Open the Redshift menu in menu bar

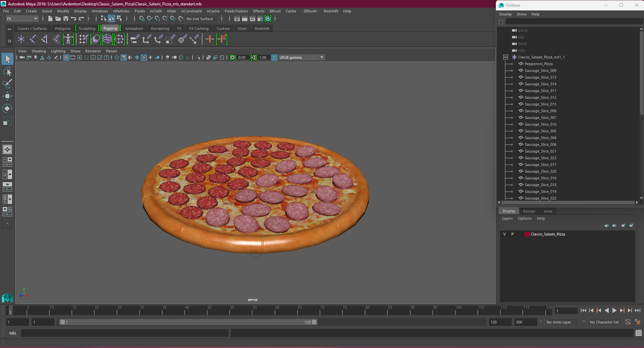[x=331, y=11]
